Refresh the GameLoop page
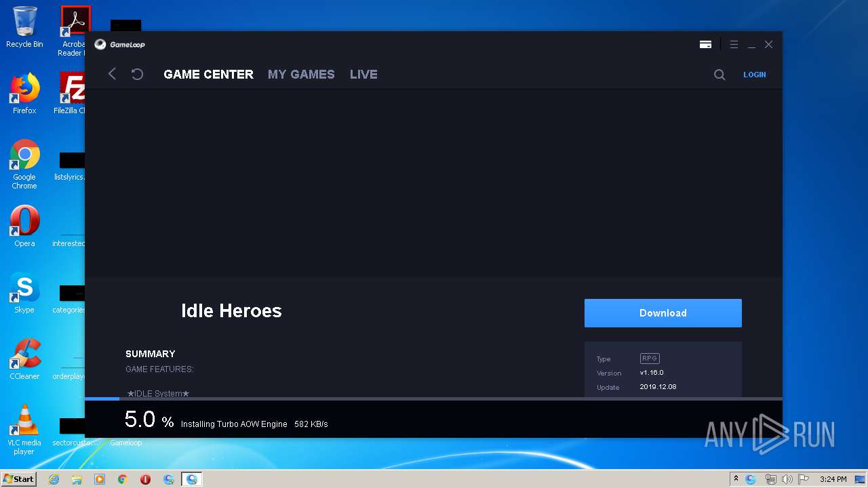Screen dimensions: 868x488 (x=137, y=74)
